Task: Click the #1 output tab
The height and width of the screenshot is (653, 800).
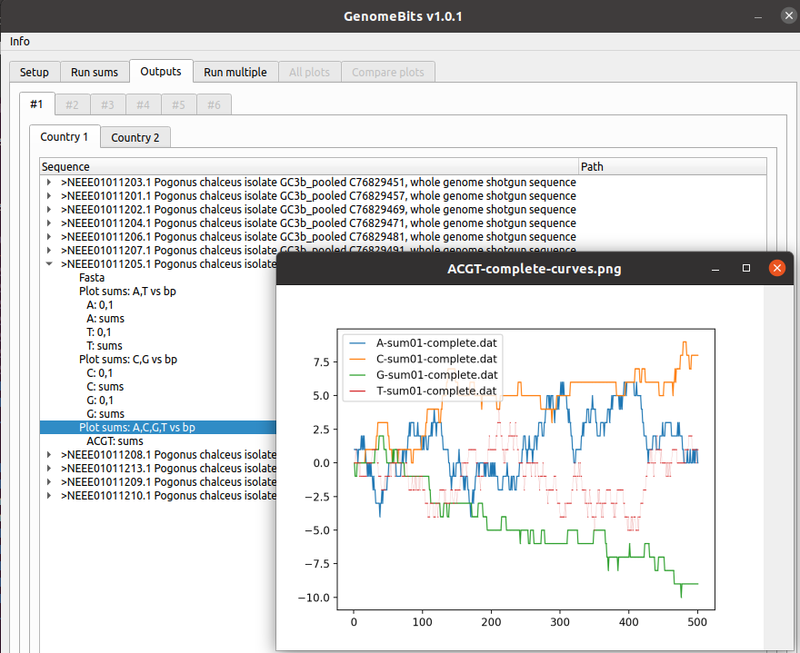Action: pyautogui.click(x=36, y=104)
